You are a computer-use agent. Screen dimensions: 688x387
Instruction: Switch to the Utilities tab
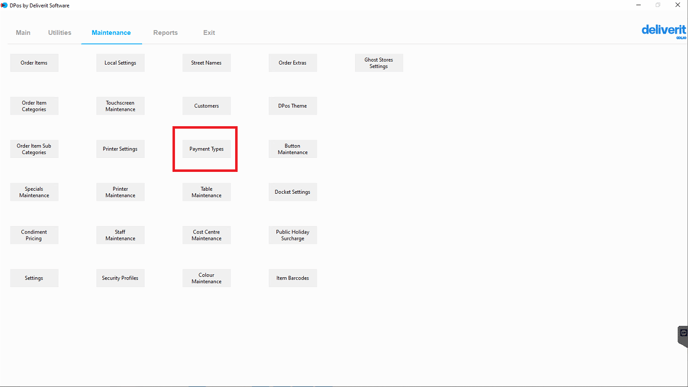tap(59, 32)
